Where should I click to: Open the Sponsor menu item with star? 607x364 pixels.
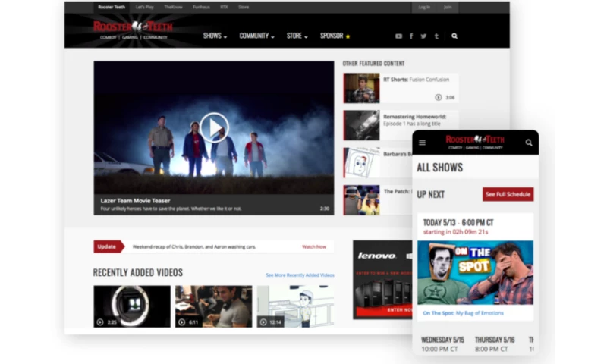click(335, 36)
